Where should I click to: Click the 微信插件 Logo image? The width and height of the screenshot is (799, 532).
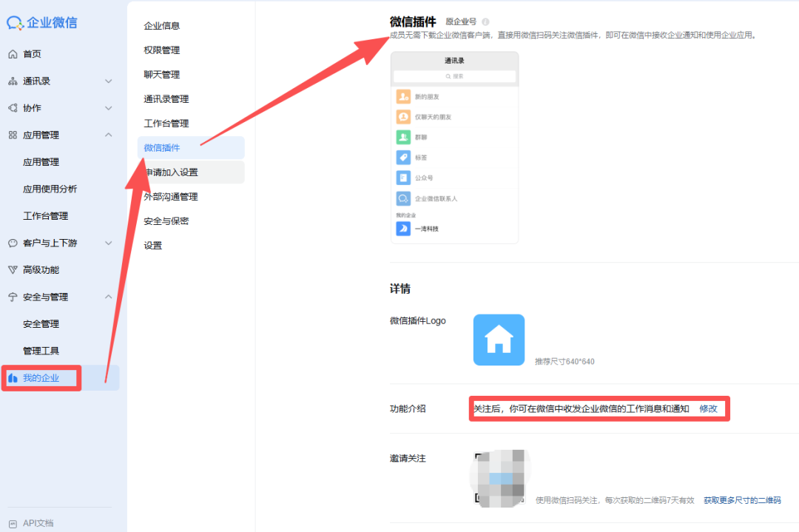coord(499,340)
